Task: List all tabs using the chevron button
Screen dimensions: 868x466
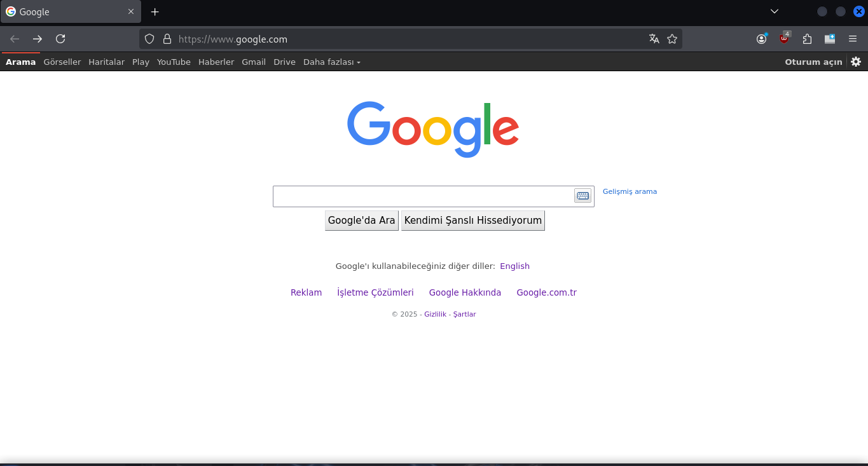Action: pos(775,11)
